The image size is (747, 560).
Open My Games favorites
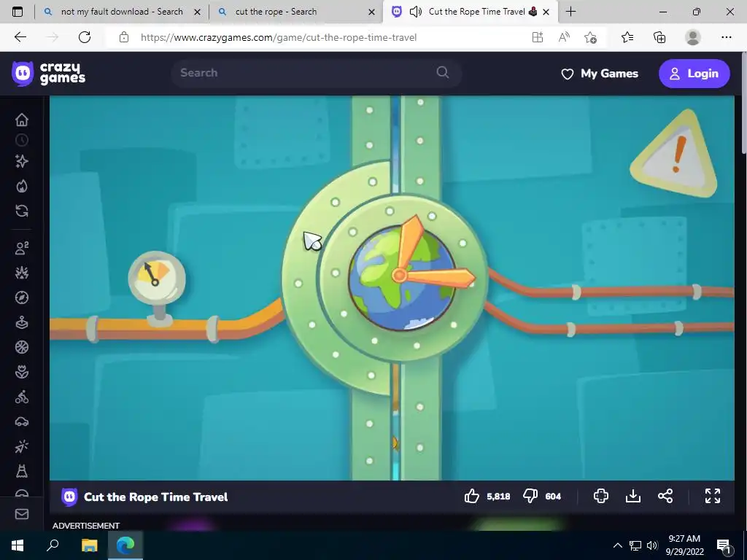(600, 74)
